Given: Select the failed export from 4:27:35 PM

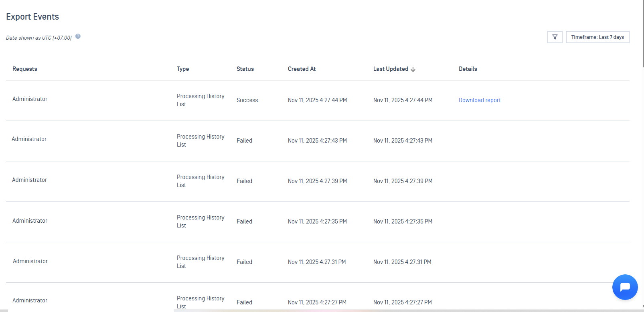Looking at the screenshot, I should click(244, 221).
